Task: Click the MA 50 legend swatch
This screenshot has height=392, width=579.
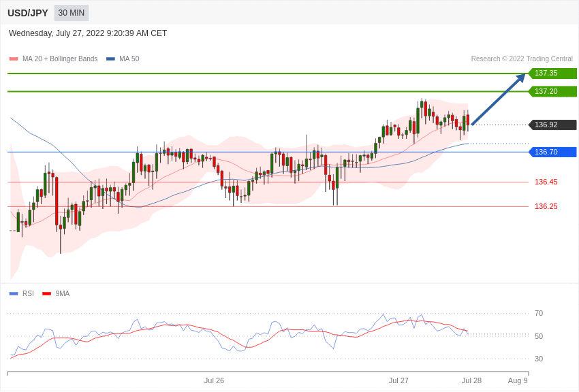Action: pos(110,59)
